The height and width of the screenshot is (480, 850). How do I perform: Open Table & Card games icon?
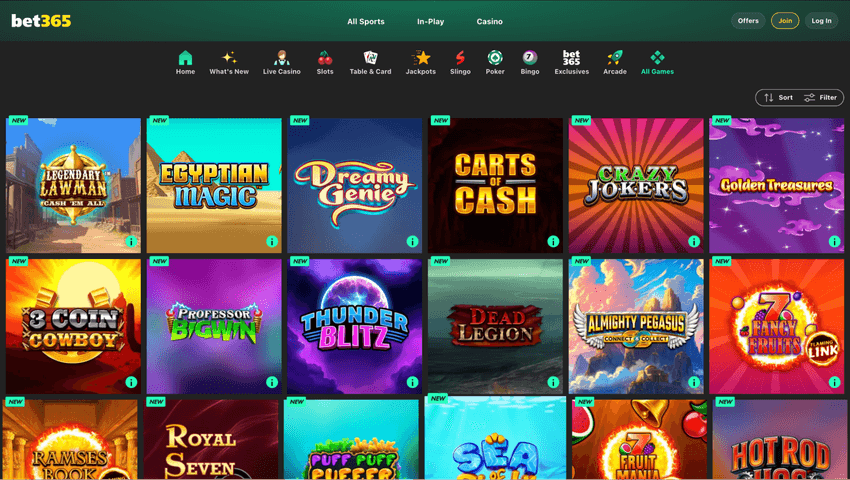point(370,57)
